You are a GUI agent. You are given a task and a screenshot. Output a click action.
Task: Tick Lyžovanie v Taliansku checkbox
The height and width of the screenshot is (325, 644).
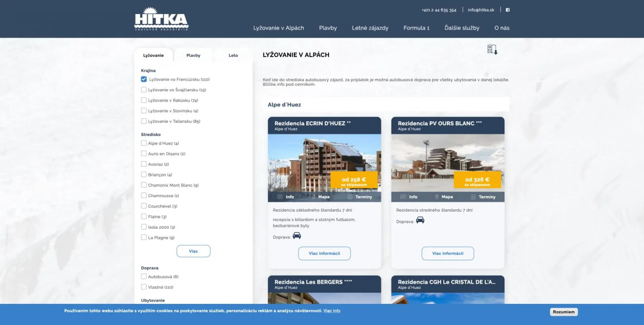[144, 121]
